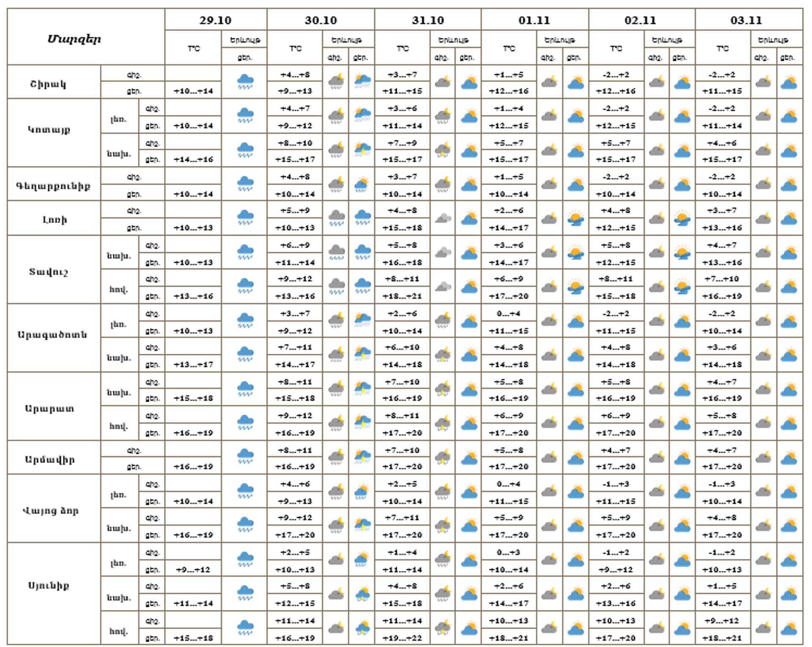Select the 02.11 date column header

[640, 20]
